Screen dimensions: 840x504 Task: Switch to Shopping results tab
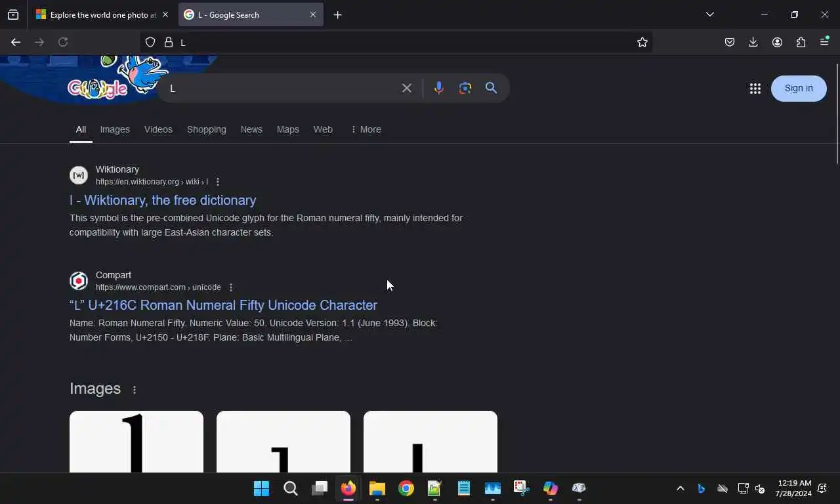pos(206,129)
